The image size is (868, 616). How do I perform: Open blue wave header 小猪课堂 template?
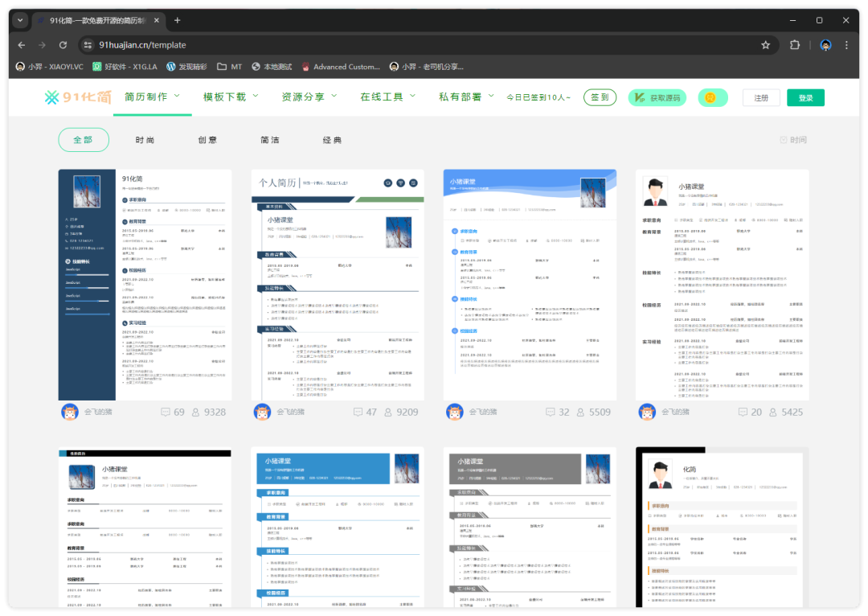[x=530, y=285]
